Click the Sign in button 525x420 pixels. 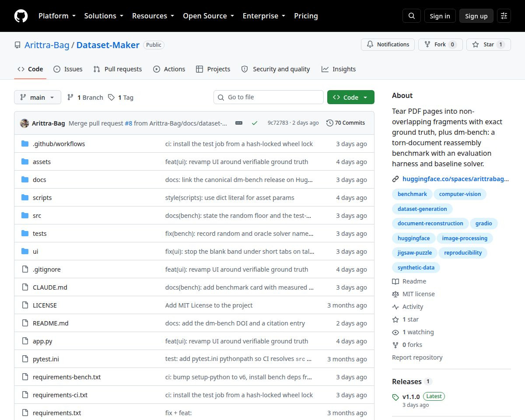[x=440, y=16]
